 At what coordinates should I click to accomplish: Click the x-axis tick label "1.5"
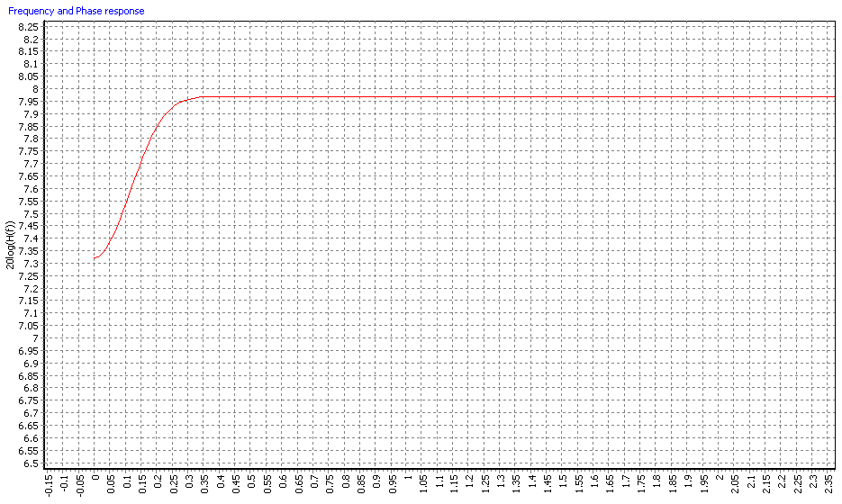tap(564, 481)
